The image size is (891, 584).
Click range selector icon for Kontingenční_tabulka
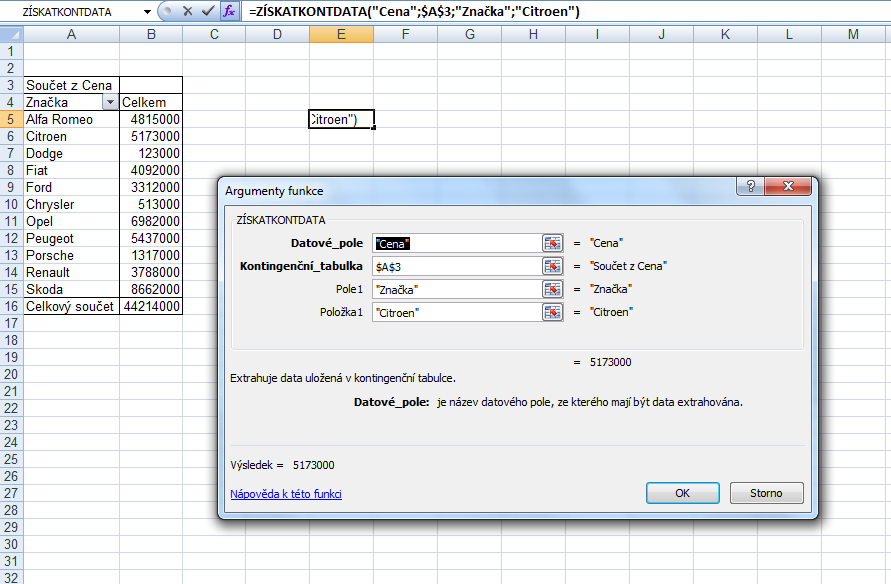552,266
